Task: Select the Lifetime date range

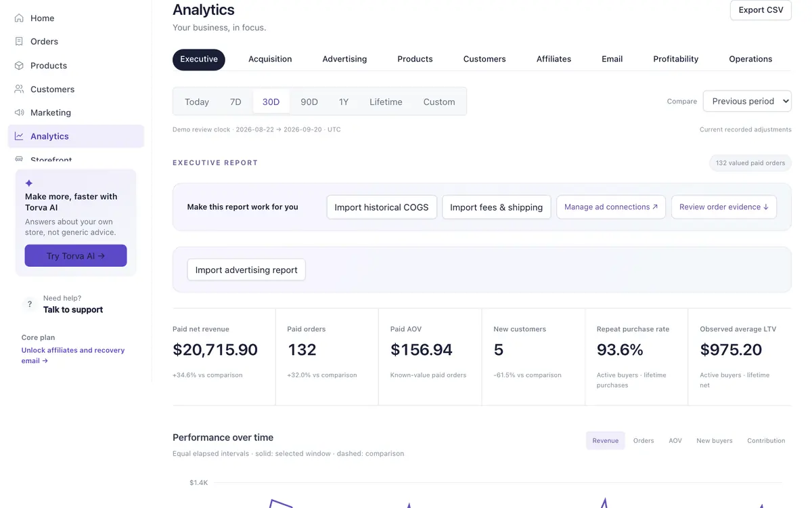Action: pos(386,102)
